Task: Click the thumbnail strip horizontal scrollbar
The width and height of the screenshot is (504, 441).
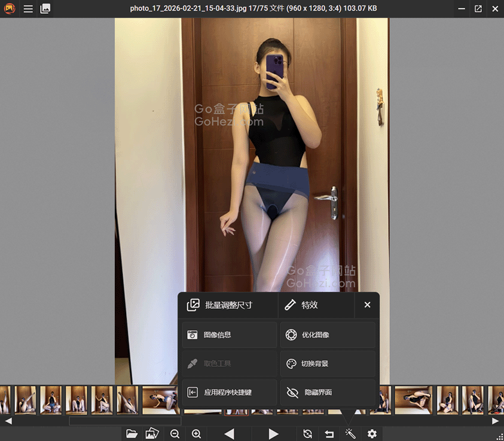Action: 125,421
